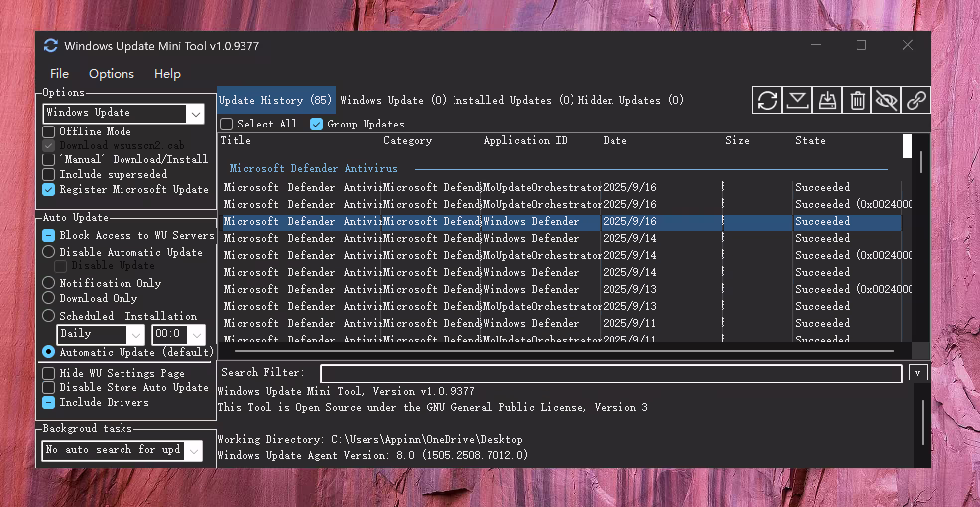Click the copy update links icon
Screen dimensions: 980x507
(916, 100)
